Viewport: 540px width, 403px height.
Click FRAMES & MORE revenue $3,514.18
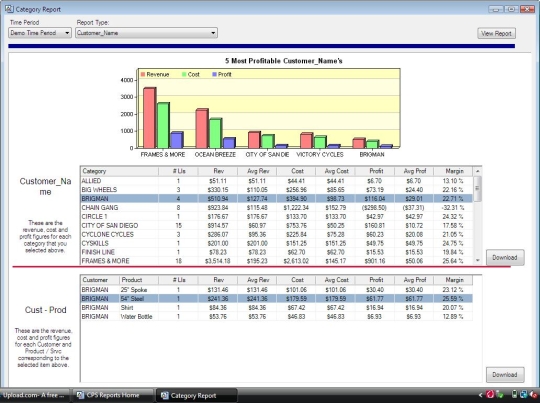point(218,261)
